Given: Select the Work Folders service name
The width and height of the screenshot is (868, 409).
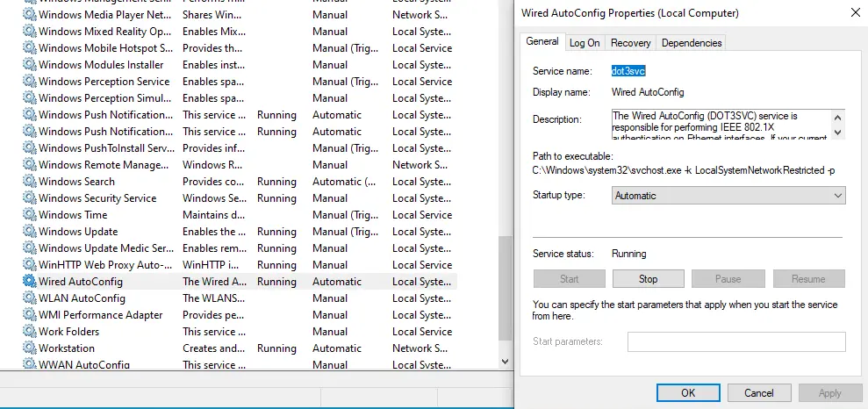Looking at the screenshot, I should (68, 332).
